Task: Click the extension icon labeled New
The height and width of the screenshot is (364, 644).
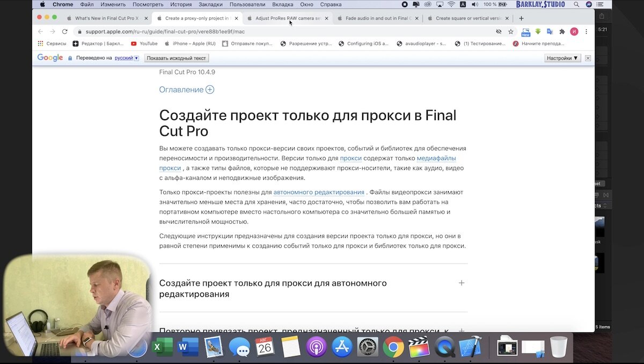Action: 526,32
